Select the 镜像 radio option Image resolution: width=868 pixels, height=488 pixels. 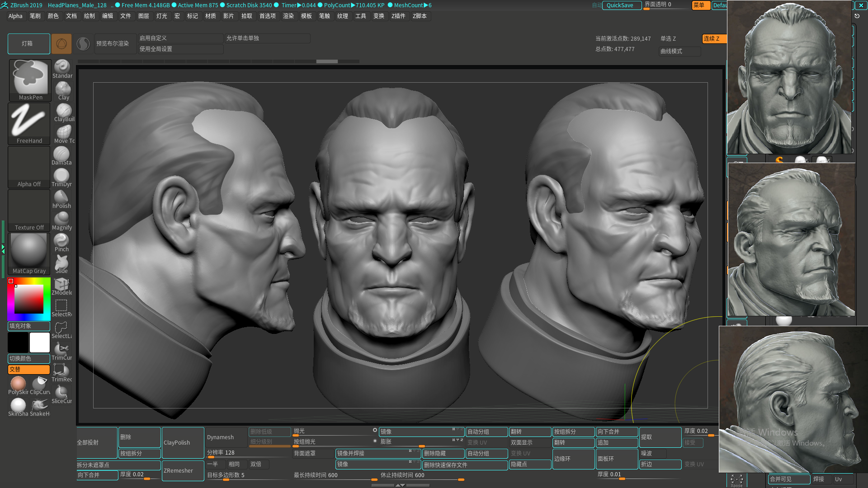pyautogui.click(x=375, y=430)
